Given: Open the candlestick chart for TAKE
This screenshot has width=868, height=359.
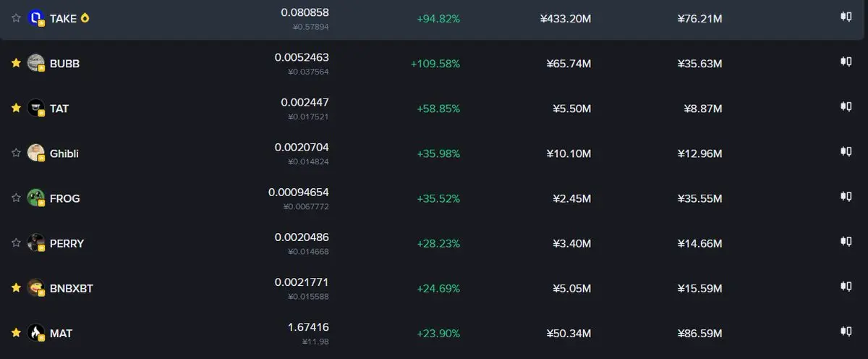Looking at the screenshot, I should (x=845, y=17).
